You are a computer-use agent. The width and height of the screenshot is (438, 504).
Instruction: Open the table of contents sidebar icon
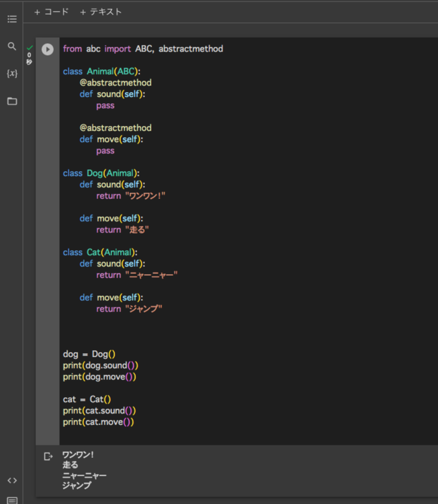(x=12, y=19)
